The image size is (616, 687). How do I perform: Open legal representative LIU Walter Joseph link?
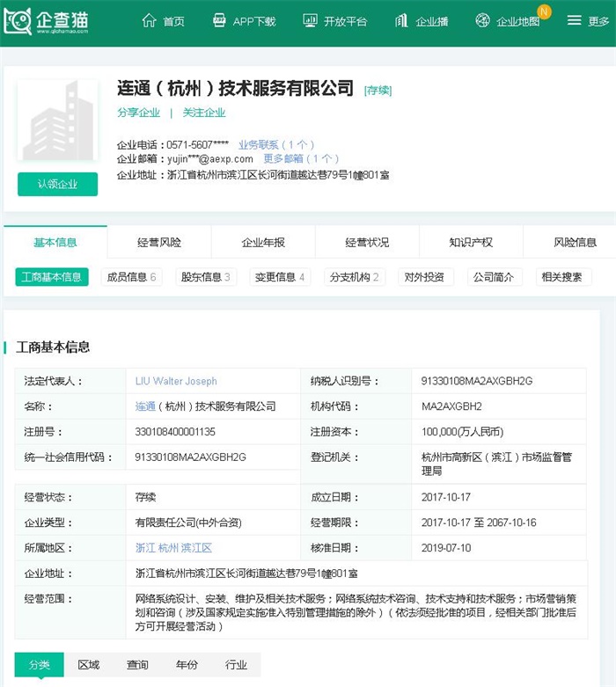pyautogui.click(x=176, y=381)
